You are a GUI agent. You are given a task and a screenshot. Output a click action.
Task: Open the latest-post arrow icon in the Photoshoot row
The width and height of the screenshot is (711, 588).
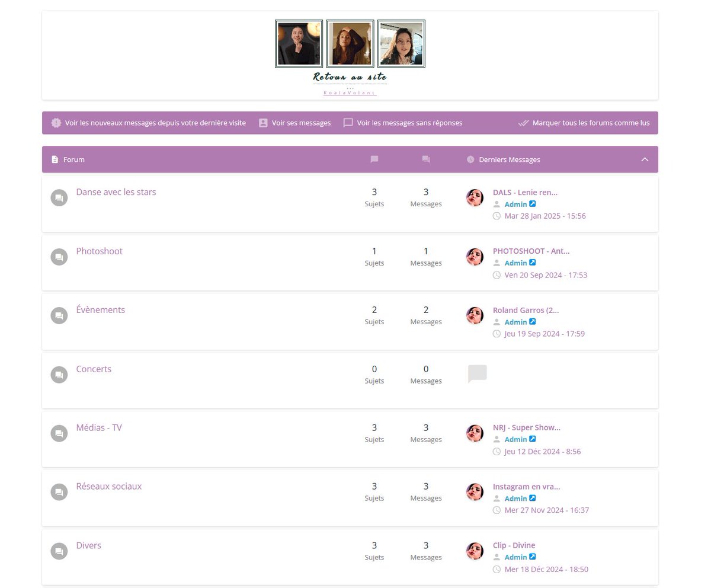coord(532,263)
